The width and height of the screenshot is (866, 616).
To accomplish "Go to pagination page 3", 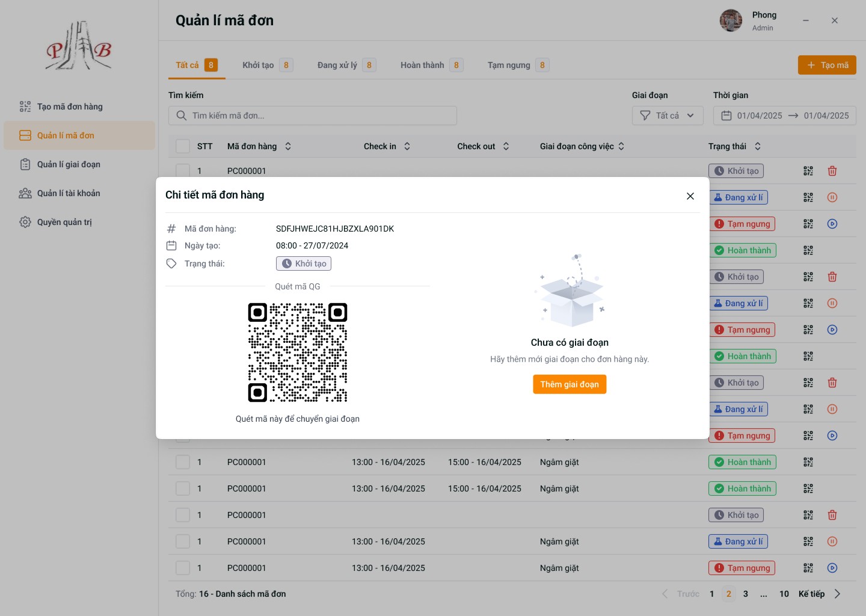I will point(746,594).
